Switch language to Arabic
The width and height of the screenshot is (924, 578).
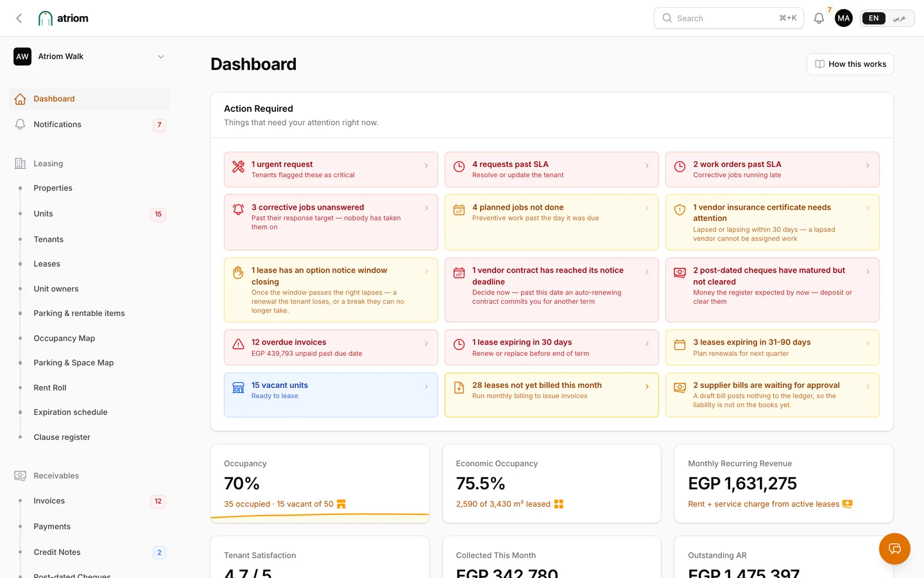tap(900, 18)
